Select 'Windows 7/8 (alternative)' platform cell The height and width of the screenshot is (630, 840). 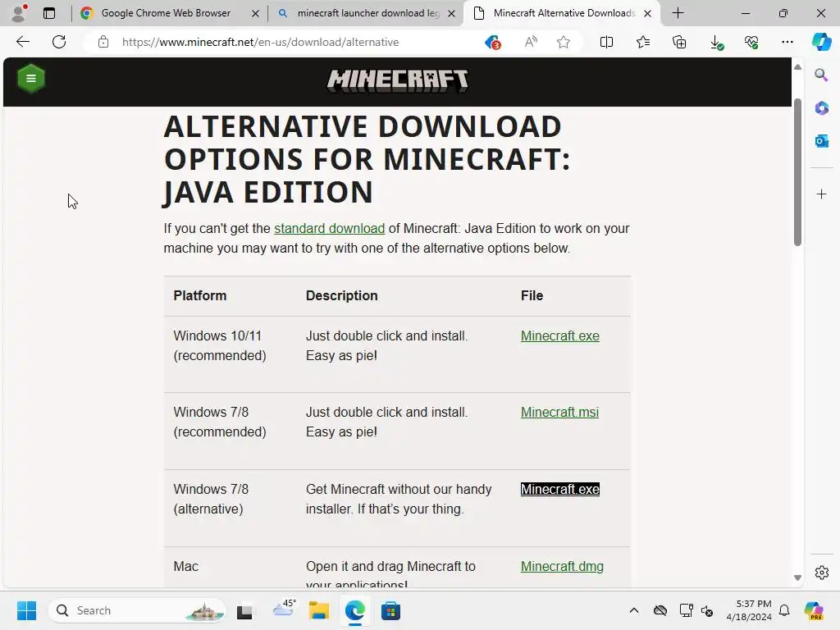pyautogui.click(x=211, y=499)
